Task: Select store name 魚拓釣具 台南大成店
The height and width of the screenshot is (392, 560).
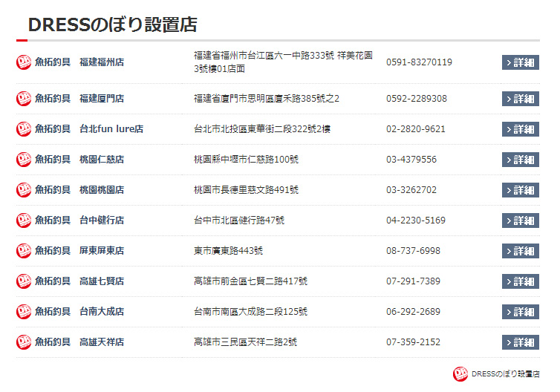Action: click(79, 311)
